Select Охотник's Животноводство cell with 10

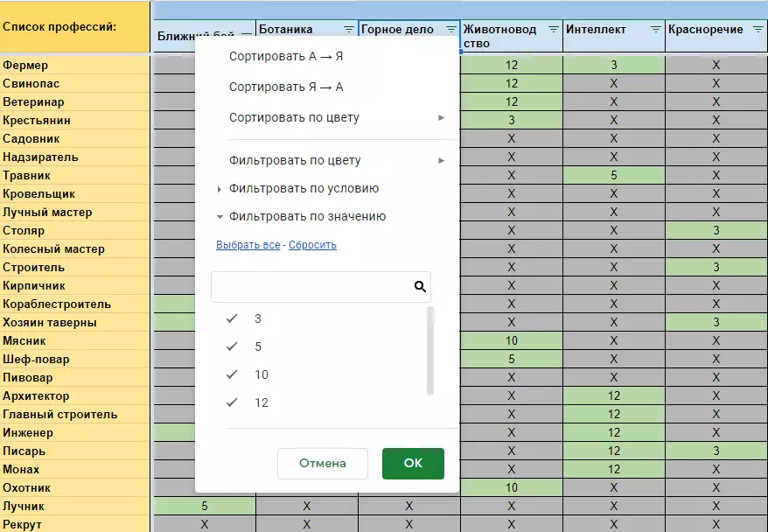pos(512,487)
